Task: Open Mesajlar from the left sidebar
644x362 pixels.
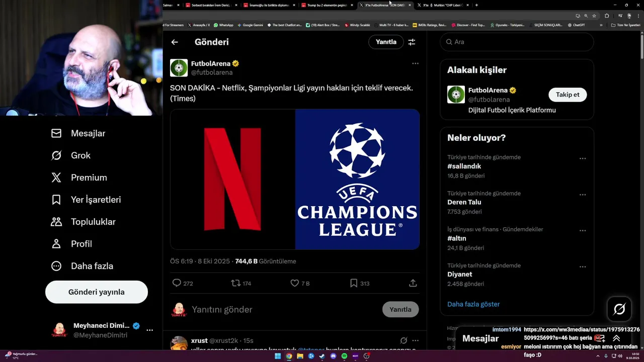Action: (x=78, y=133)
